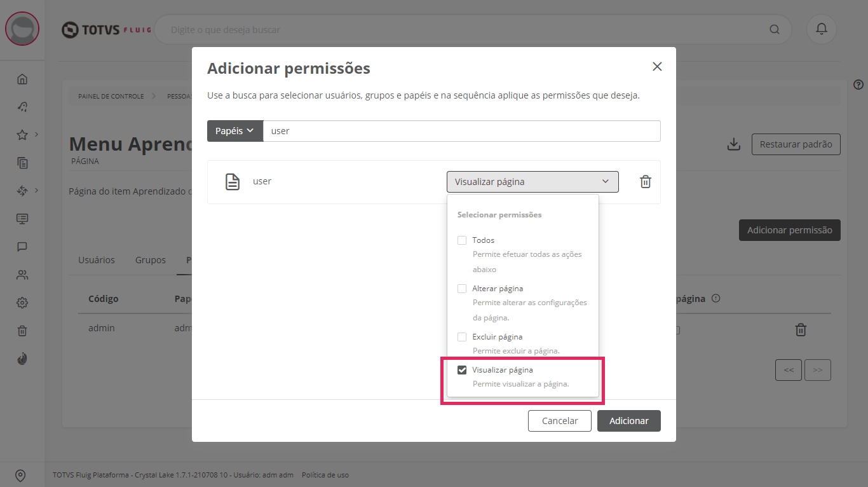This screenshot has width=868, height=487.
Task: Uncheck the Visualizar página permission
Action: click(462, 370)
